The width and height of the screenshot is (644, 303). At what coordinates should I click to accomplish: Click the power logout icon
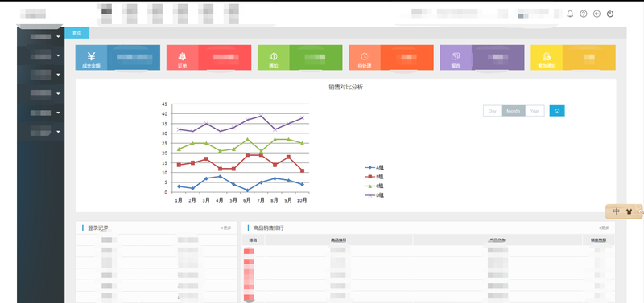[610, 14]
